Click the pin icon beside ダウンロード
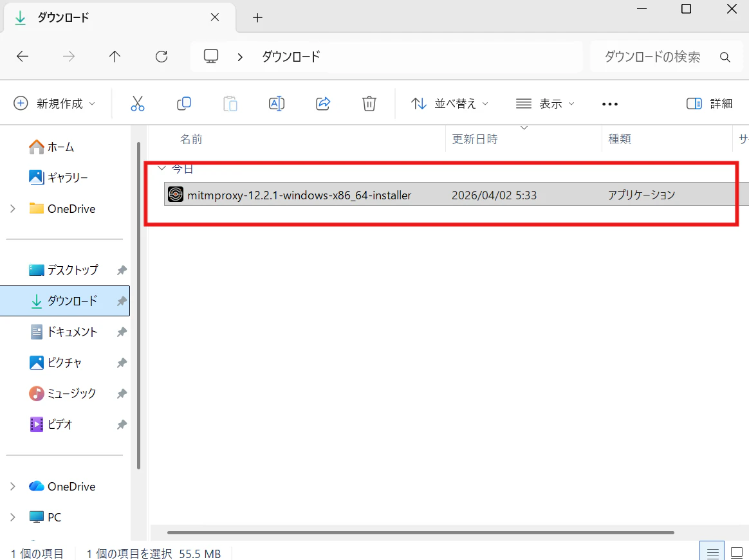The width and height of the screenshot is (749, 560). [122, 302]
